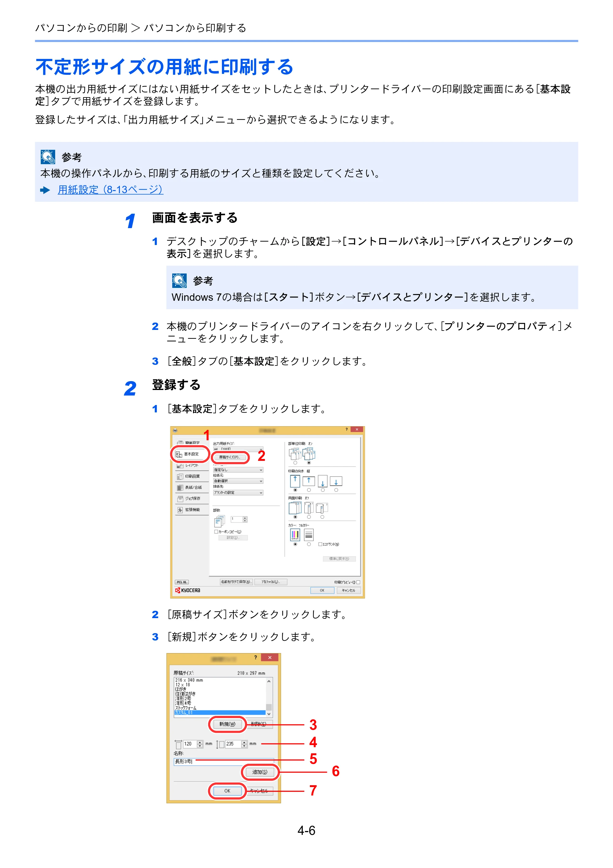Click the long-edge duplex icon
The width and height of the screenshot is (613, 868).
click(309, 508)
